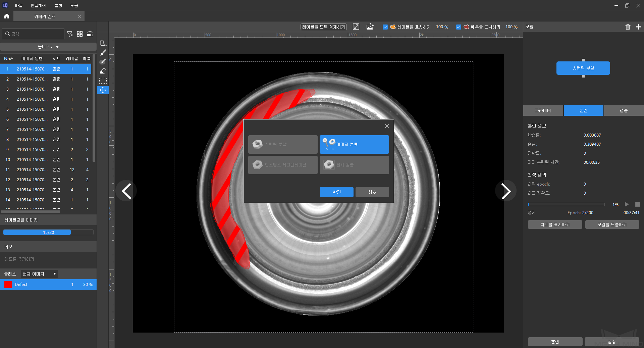Screen dimensions: 644x348
Task: Add a new module with plus icon
Action: (638, 27)
